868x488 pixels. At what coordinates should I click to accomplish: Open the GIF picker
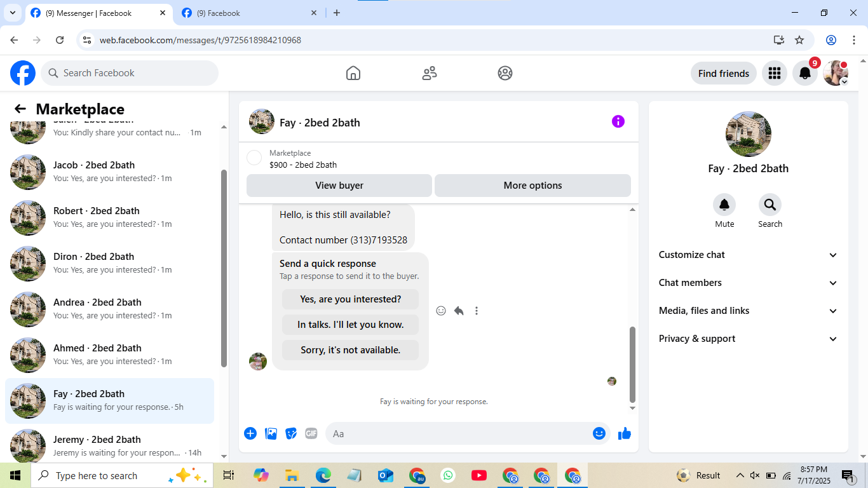311,433
